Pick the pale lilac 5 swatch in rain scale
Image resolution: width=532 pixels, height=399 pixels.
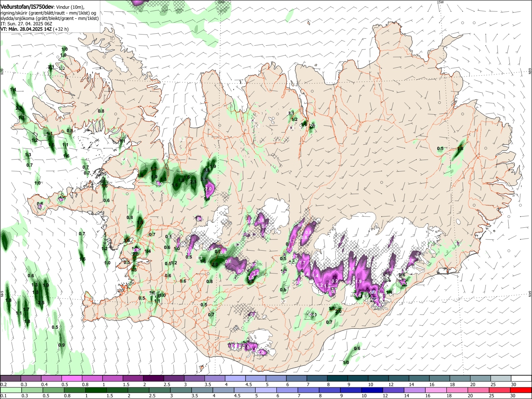(x=266, y=390)
